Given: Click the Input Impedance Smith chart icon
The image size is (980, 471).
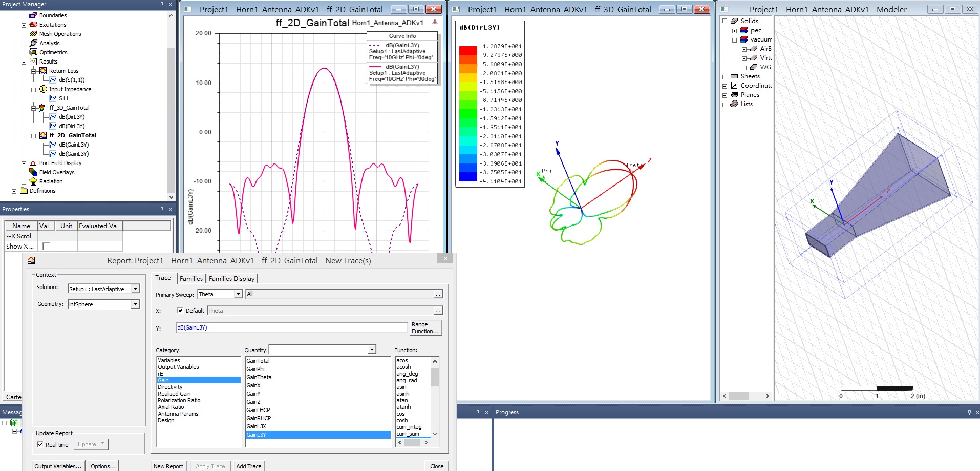Looking at the screenshot, I should click(43, 89).
